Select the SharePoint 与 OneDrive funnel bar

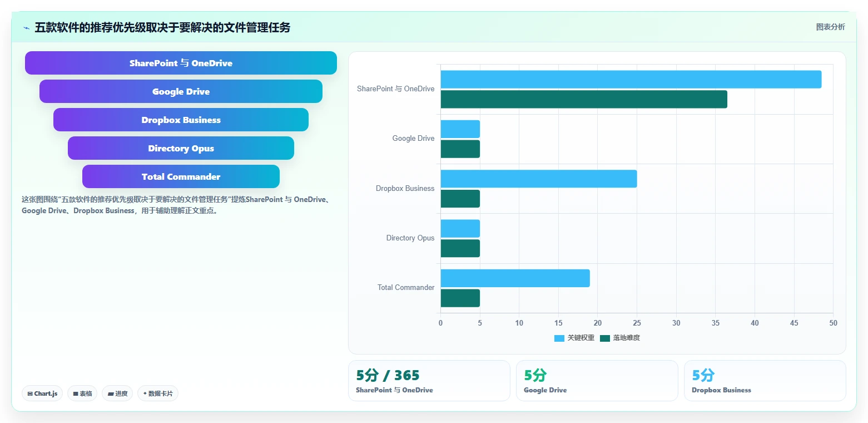(181, 63)
